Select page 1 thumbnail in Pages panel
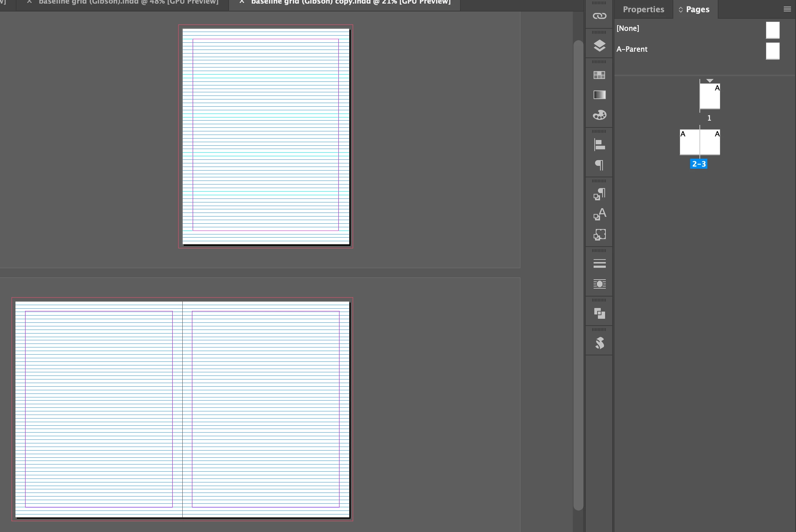 [x=710, y=96]
